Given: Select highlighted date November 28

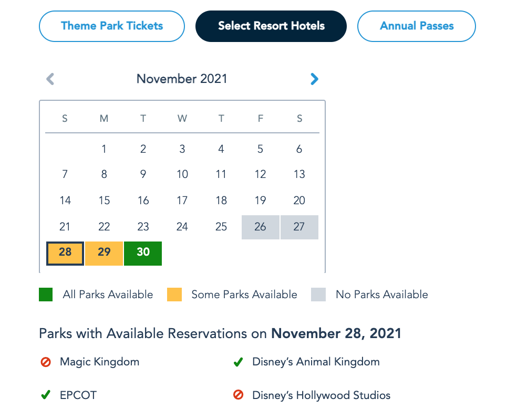Looking at the screenshot, I should (x=65, y=253).
